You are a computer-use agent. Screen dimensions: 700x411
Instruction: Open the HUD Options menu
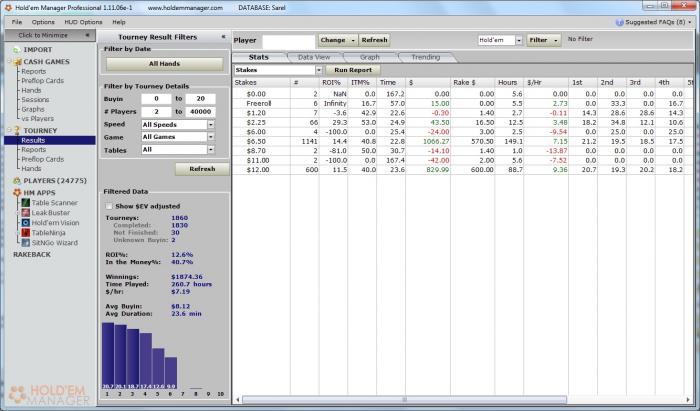pos(83,21)
